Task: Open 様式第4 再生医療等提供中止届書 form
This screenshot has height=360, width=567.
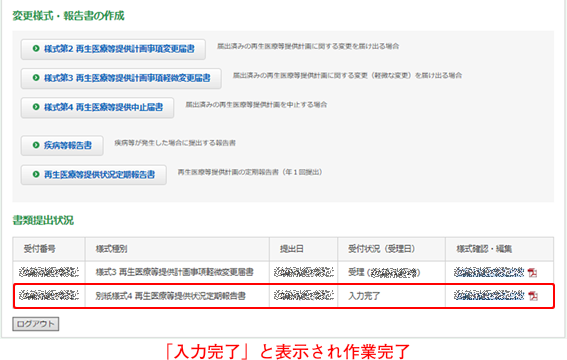Action: (x=97, y=108)
